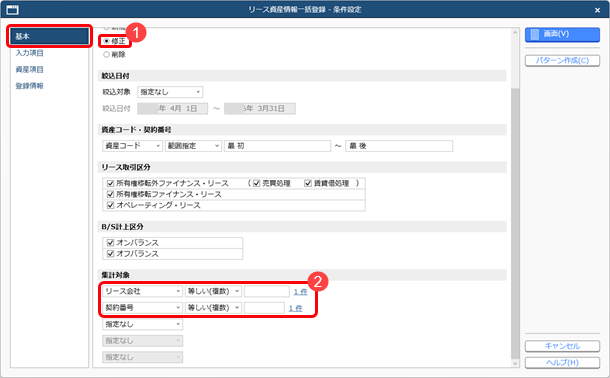Open the 範囲指定 dropdown
Image resolution: width=610 pixels, height=378 pixels.
pos(193,146)
